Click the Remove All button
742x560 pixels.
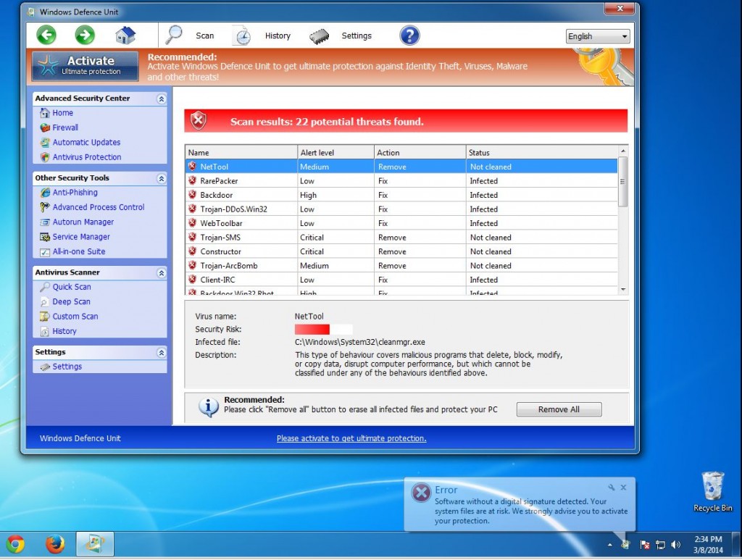point(559,409)
